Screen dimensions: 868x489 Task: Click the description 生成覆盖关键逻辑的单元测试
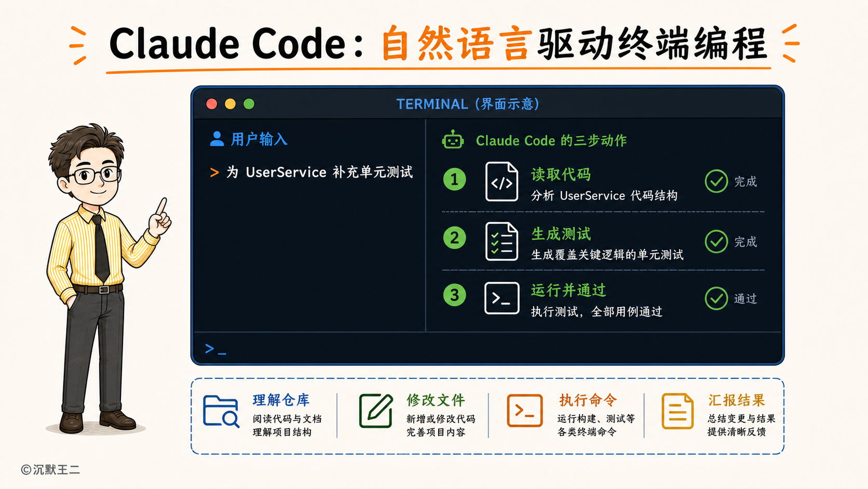[x=607, y=255]
